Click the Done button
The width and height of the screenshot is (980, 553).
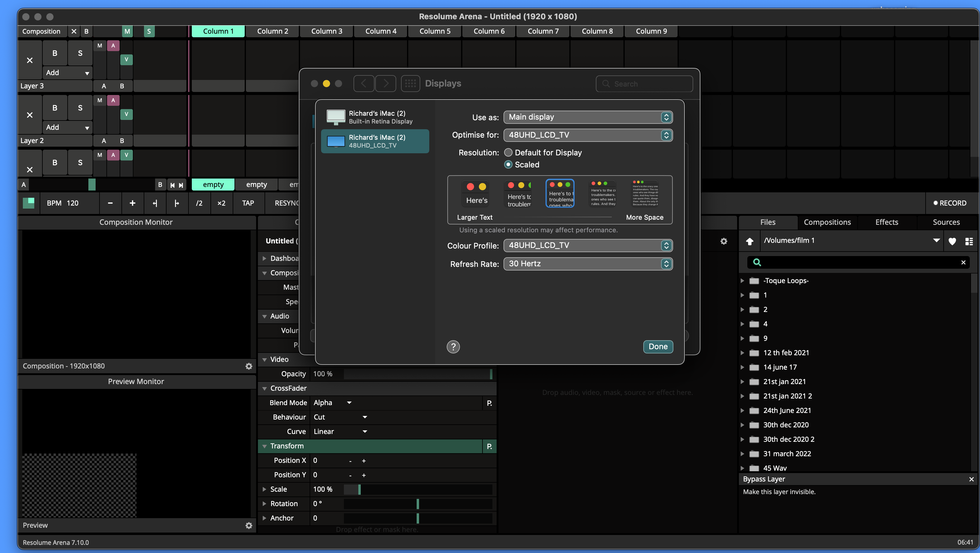click(657, 347)
